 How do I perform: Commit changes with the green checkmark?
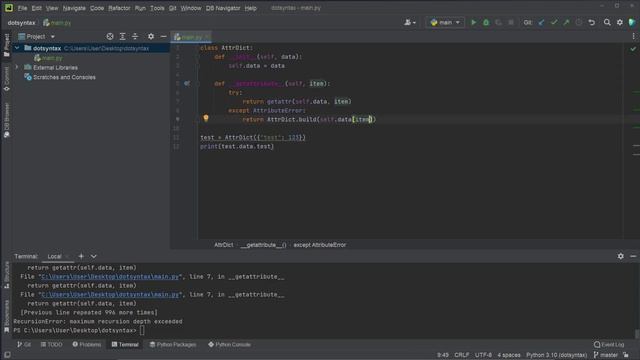[x=554, y=22]
